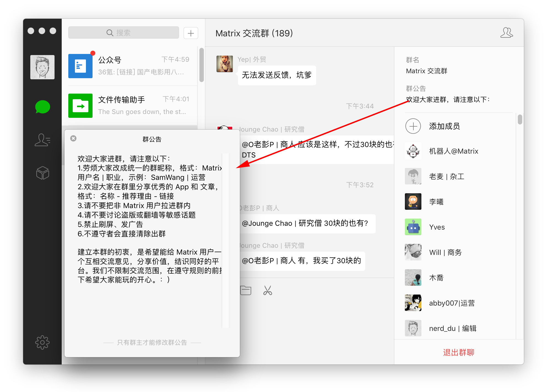Click chat title Matrix 交流群 (189)

click(x=254, y=33)
